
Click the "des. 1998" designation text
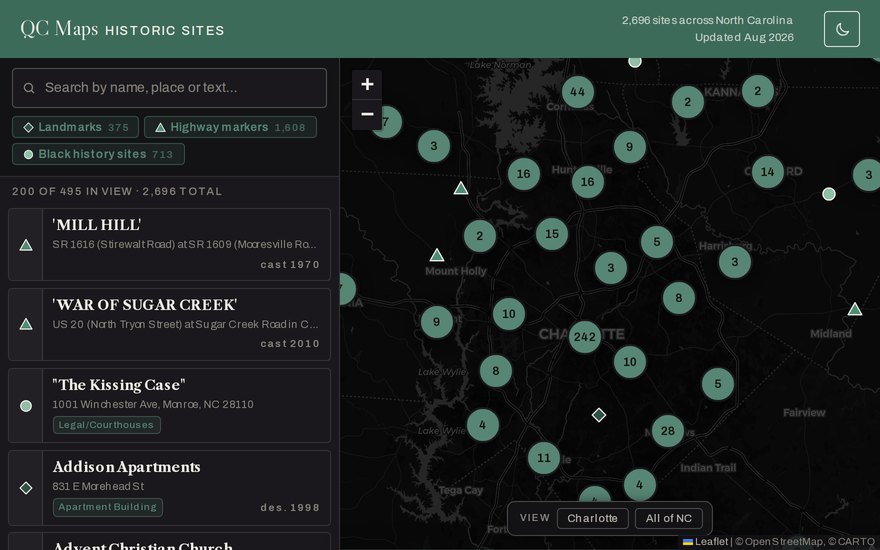tap(290, 507)
